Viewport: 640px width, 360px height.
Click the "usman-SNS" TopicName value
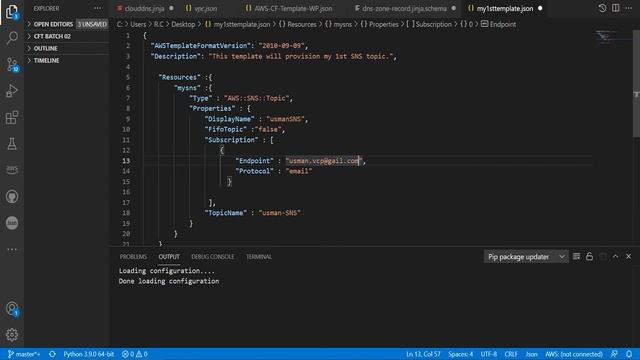[279, 213]
